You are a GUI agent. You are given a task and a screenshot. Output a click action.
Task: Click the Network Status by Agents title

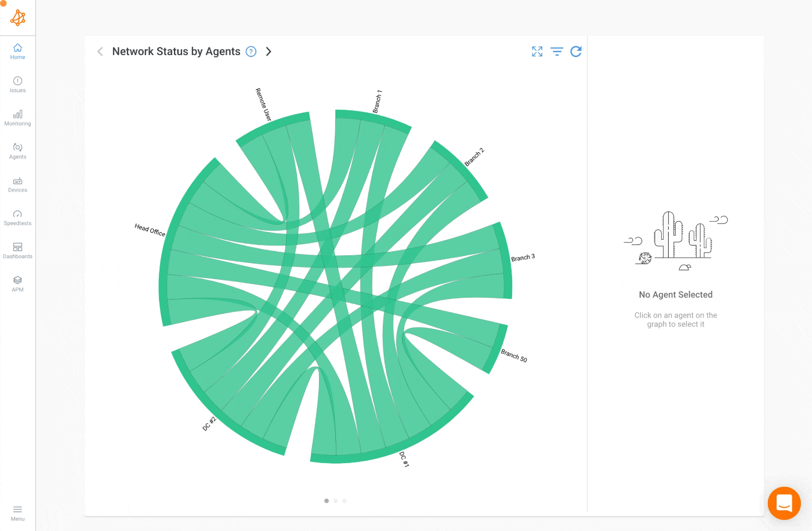(x=175, y=51)
